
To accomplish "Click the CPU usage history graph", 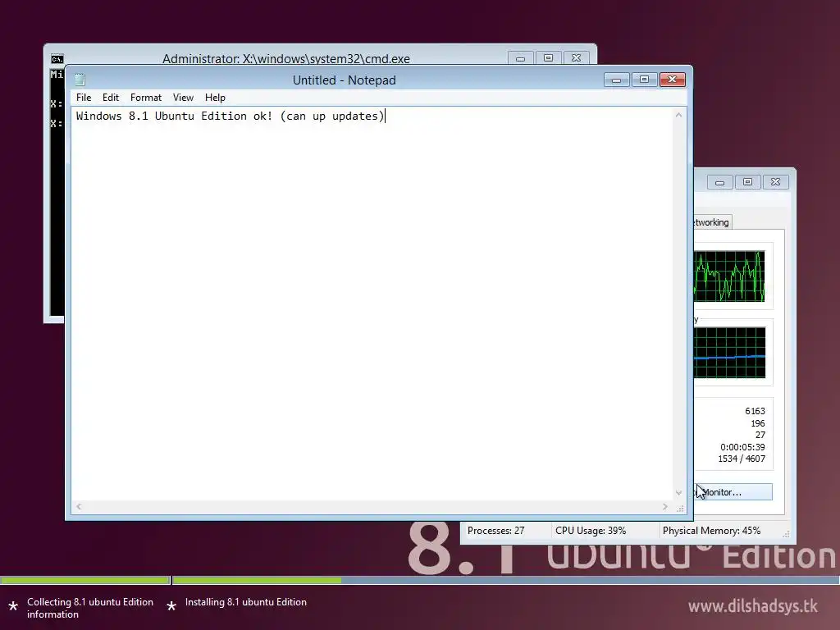I will tap(729, 276).
